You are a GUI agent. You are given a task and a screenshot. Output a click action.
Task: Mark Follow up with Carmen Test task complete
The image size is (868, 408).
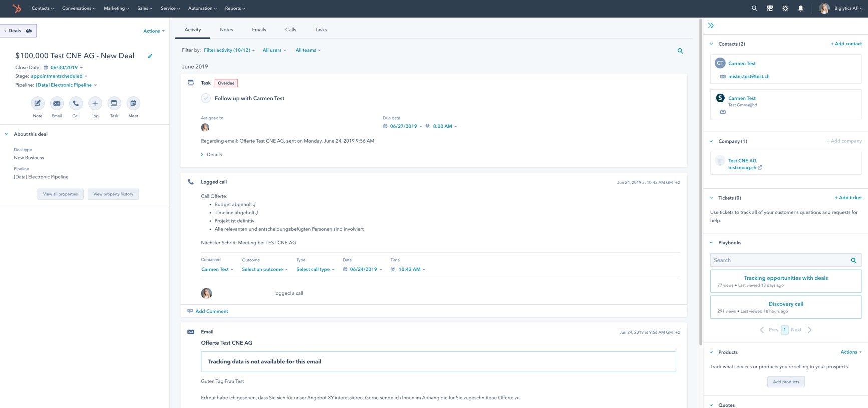[206, 98]
